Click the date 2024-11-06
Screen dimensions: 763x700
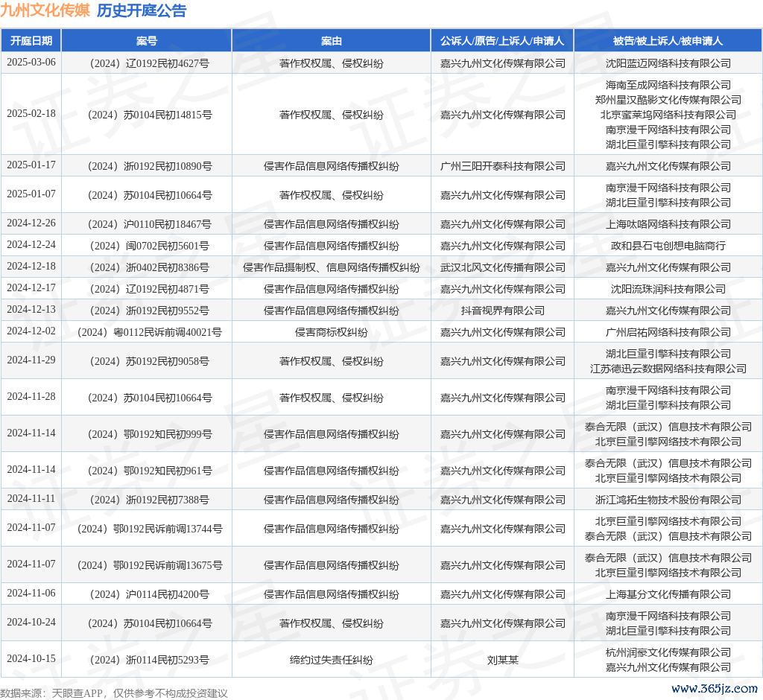pyautogui.click(x=31, y=593)
